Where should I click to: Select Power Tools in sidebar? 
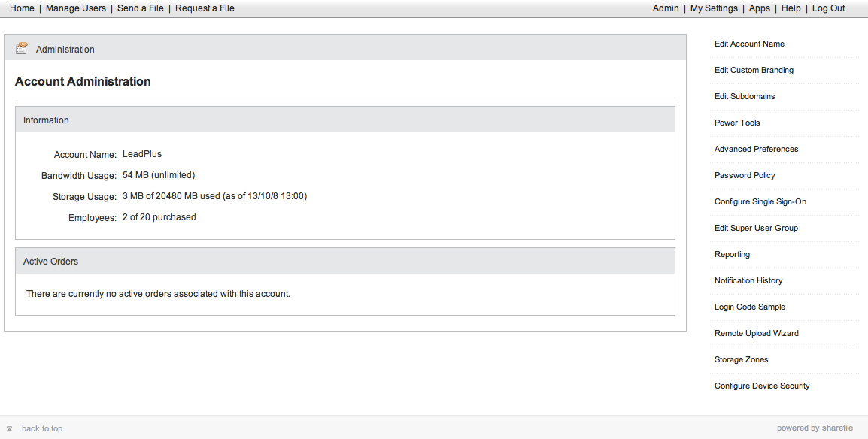point(737,123)
